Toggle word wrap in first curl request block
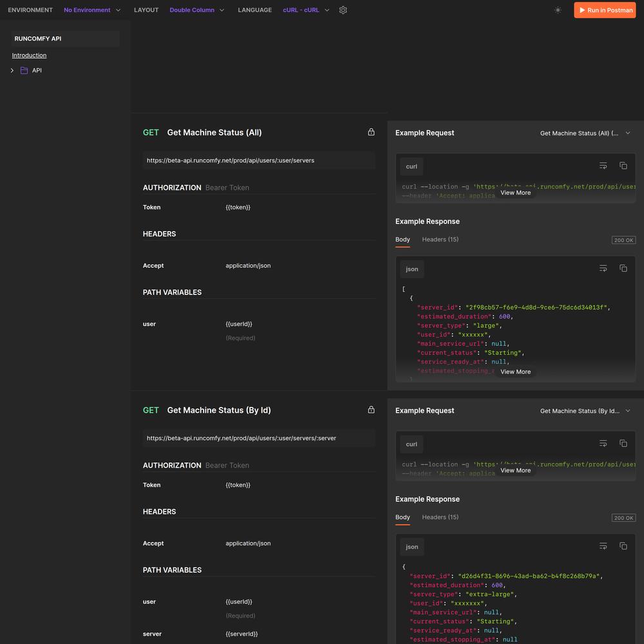Screen dimensions: 644x644 click(x=603, y=166)
